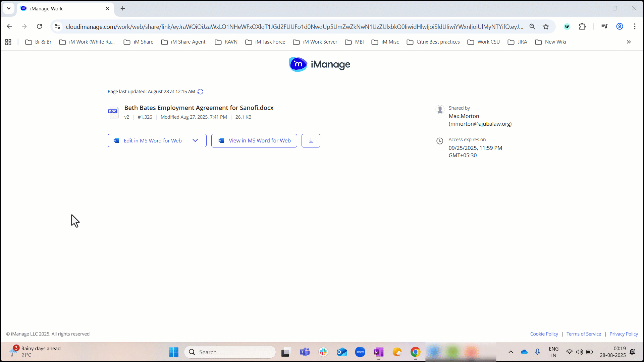Click the refresh icon next to page last updated
This screenshot has height=362, width=644.
click(x=200, y=92)
